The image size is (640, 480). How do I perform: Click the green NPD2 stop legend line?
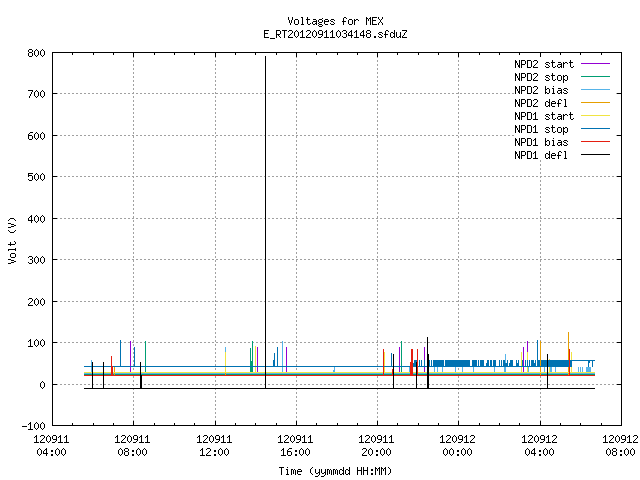point(596,77)
